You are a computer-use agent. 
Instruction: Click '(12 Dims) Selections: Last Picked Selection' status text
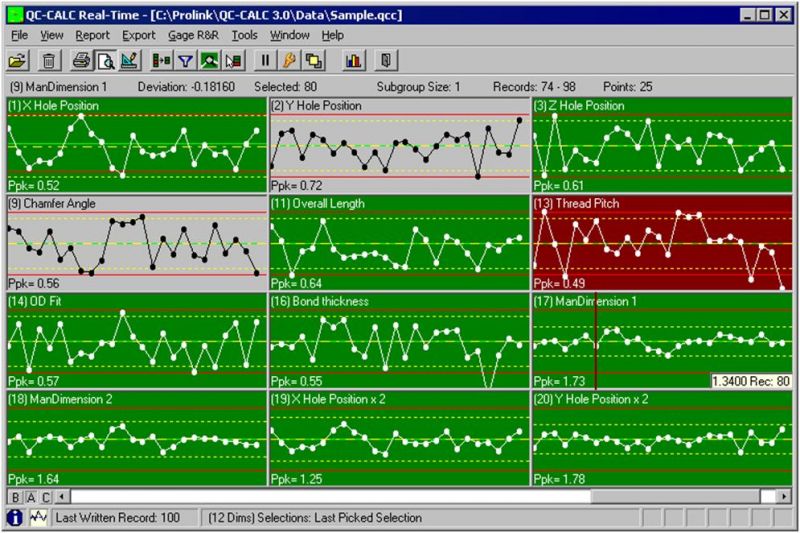(x=315, y=518)
